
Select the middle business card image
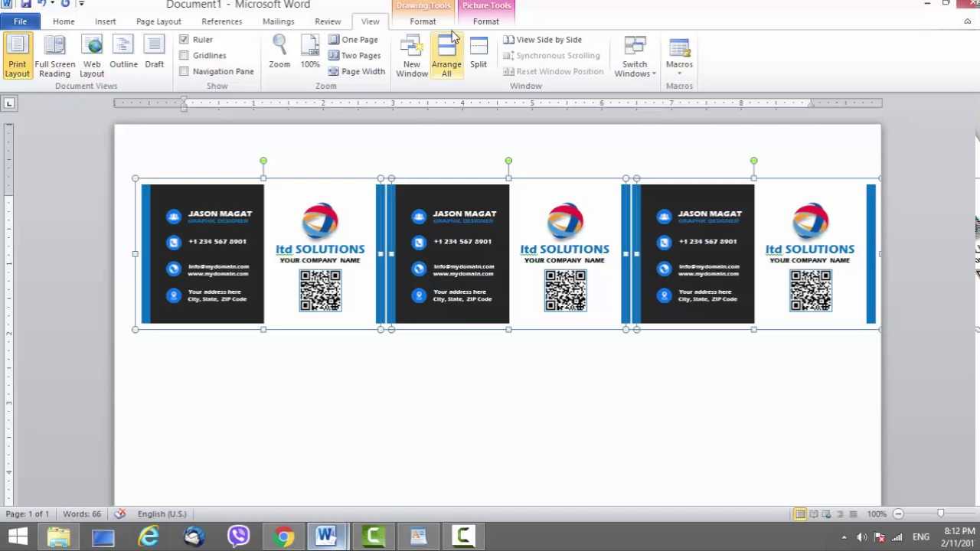(x=508, y=254)
